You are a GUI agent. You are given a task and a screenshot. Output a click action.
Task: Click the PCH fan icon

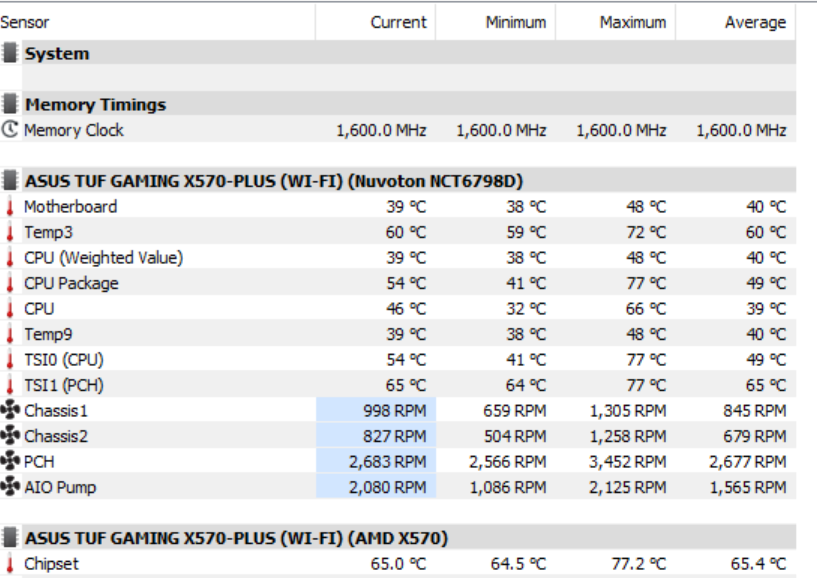[x=10, y=461]
